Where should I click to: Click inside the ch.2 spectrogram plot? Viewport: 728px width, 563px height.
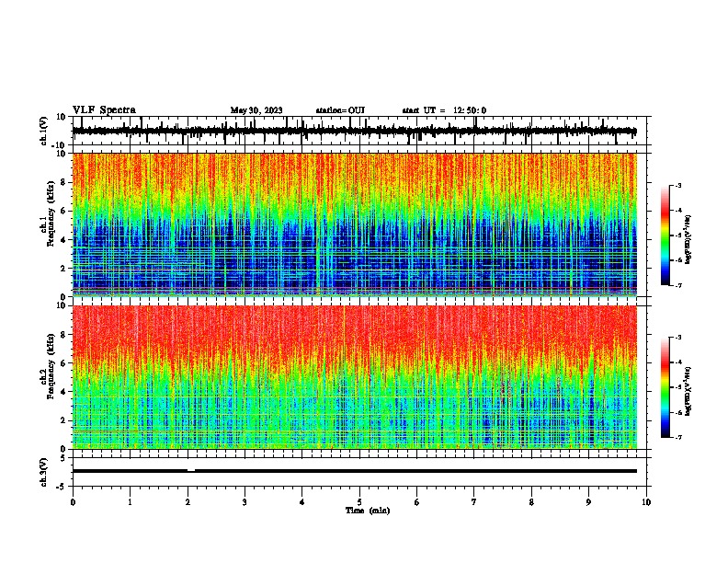[355, 377]
